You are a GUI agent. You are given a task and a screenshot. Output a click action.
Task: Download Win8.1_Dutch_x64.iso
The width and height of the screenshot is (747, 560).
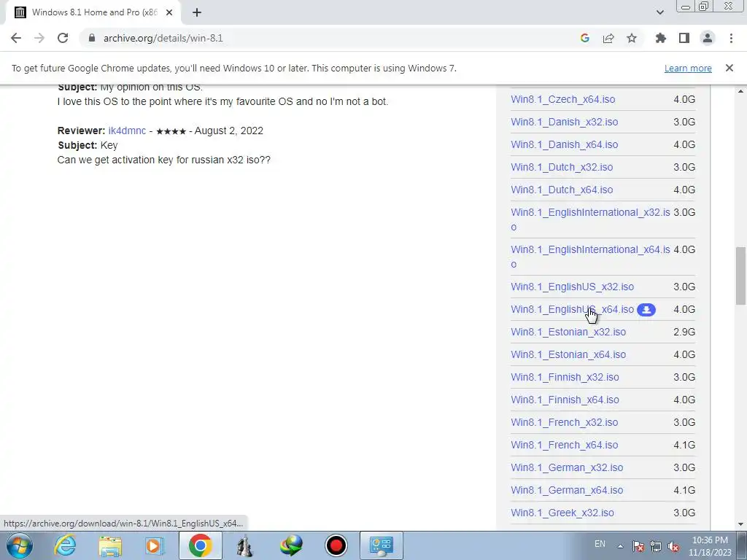coord(562,190)
